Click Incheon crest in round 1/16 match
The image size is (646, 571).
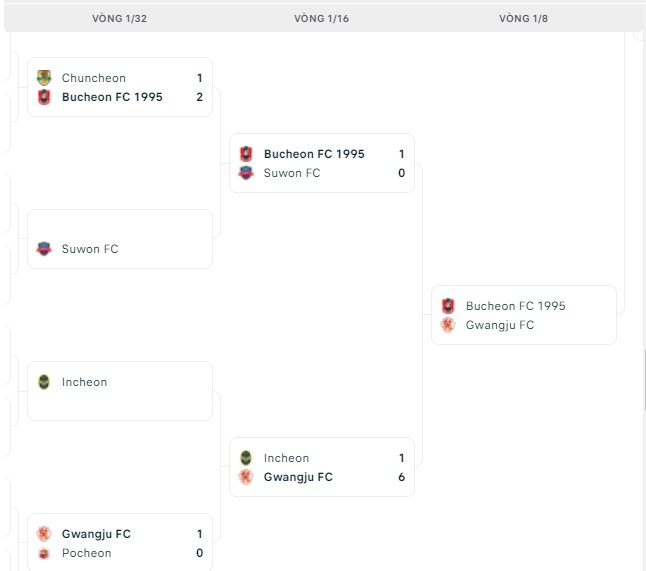246,458
